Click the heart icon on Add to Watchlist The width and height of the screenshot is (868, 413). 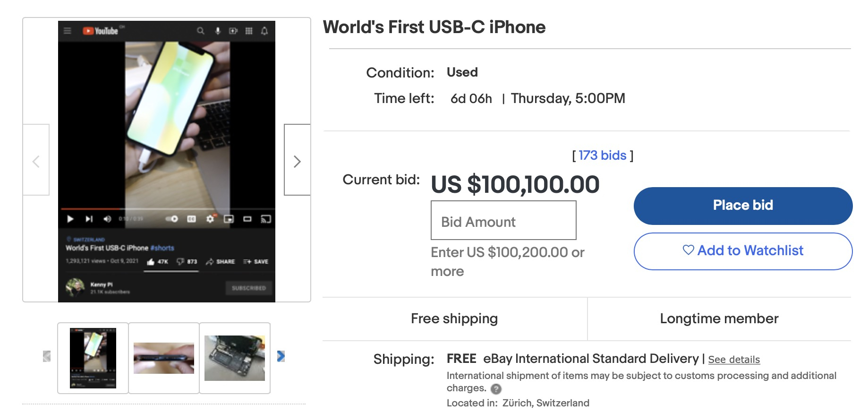coord(688,250)
